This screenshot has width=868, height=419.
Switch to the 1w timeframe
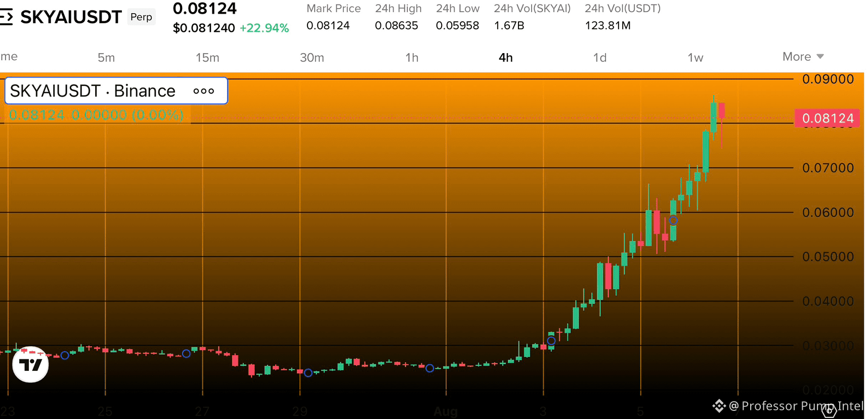click(696, 58)
